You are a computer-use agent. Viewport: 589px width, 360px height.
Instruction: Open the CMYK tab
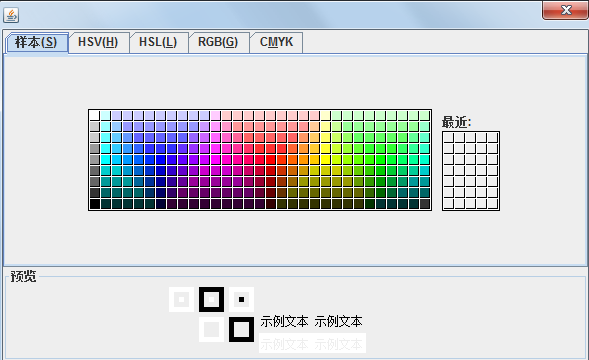[x=276, y=42]
